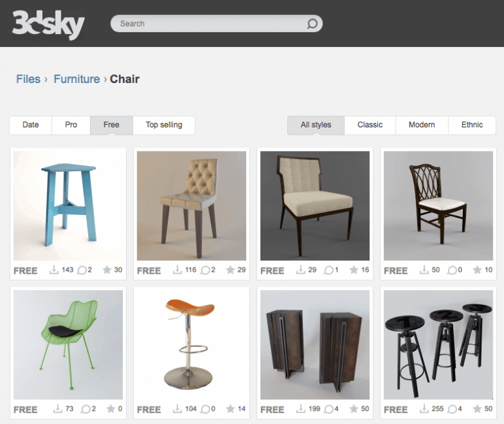The width and height of the screenshot is (504, 424).
Task: Click download icon under wooden block stools
Action: click(300, 408)
